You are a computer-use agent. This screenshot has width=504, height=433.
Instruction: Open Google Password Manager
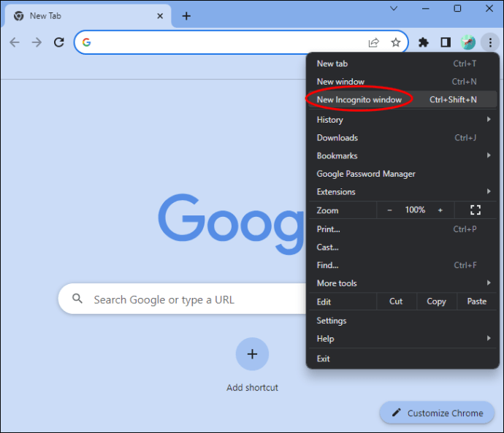[402, 174]
